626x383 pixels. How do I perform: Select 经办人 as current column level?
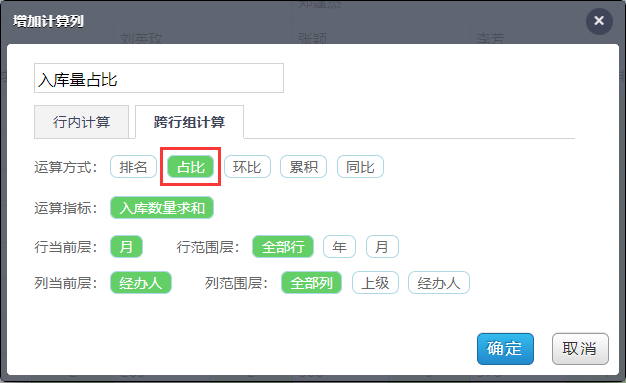coord(141,283)
